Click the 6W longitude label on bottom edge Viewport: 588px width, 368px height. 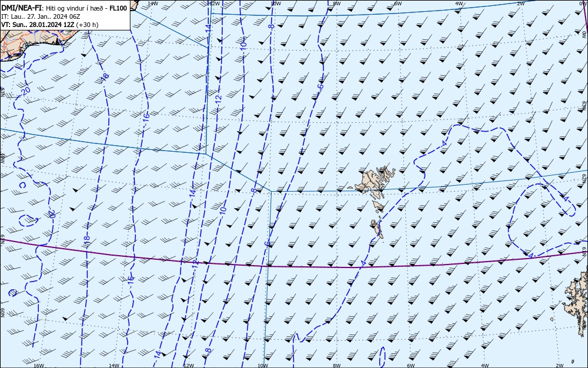coord(410,366)
